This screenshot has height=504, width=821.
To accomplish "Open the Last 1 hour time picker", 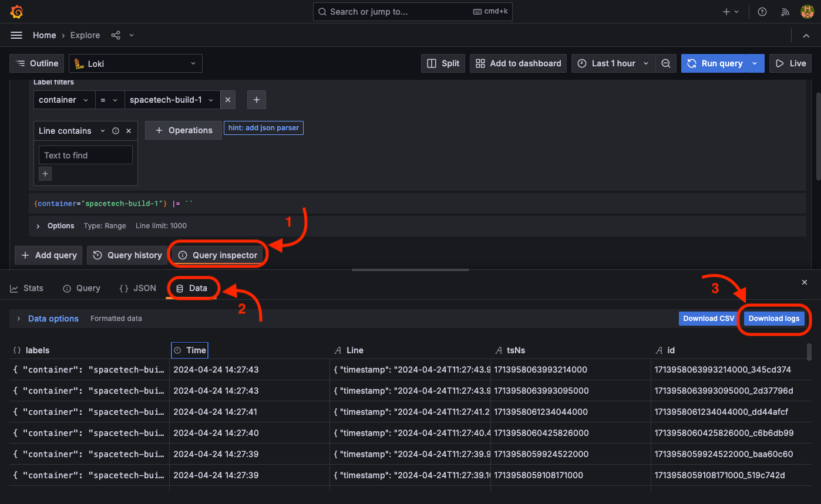I will click(614, 63).
